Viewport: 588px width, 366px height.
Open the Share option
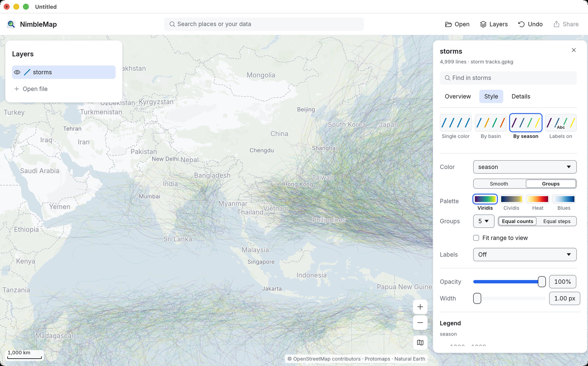coord(566,24)
